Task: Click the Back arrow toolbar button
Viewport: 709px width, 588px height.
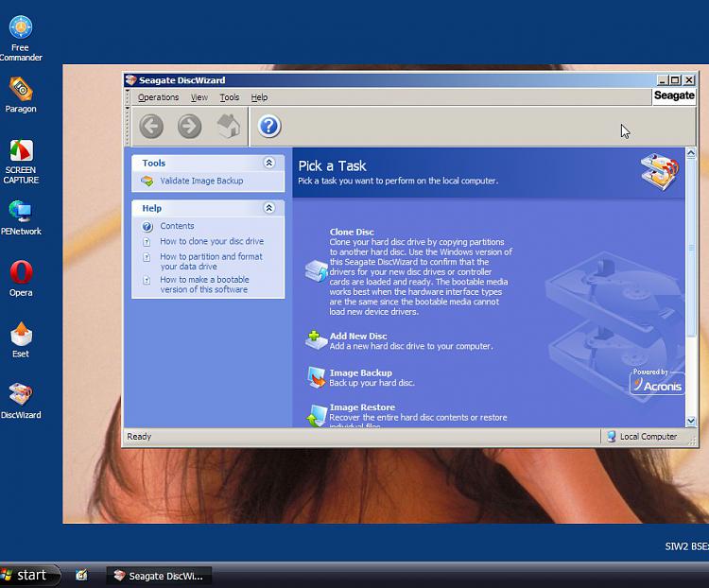Action: point(151,126)
